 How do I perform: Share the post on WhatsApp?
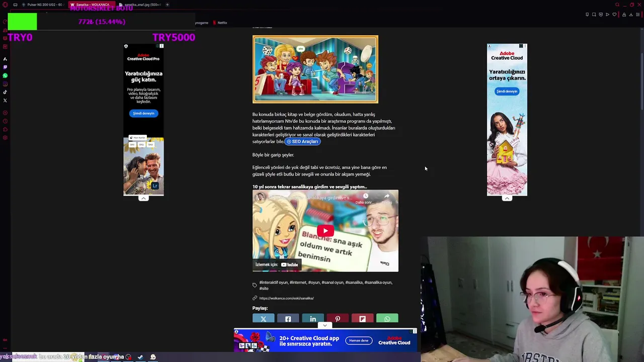[x=387, y=319]
